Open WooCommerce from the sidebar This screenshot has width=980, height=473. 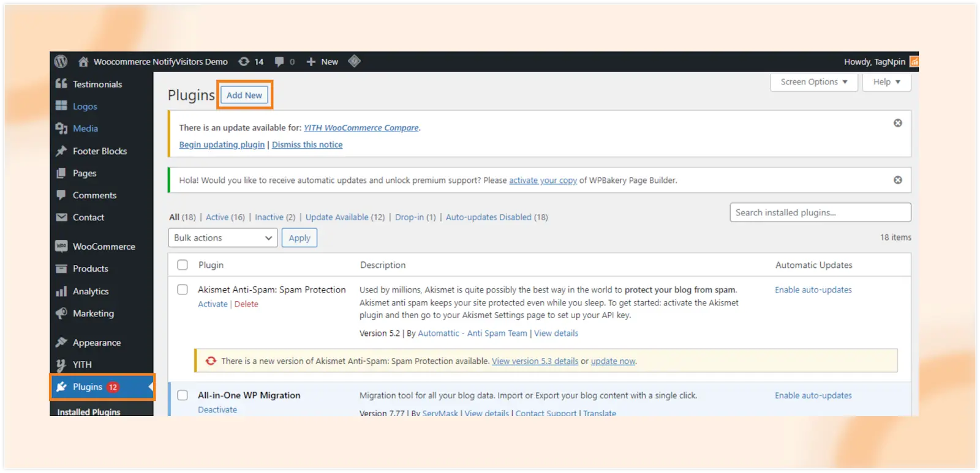104,247
